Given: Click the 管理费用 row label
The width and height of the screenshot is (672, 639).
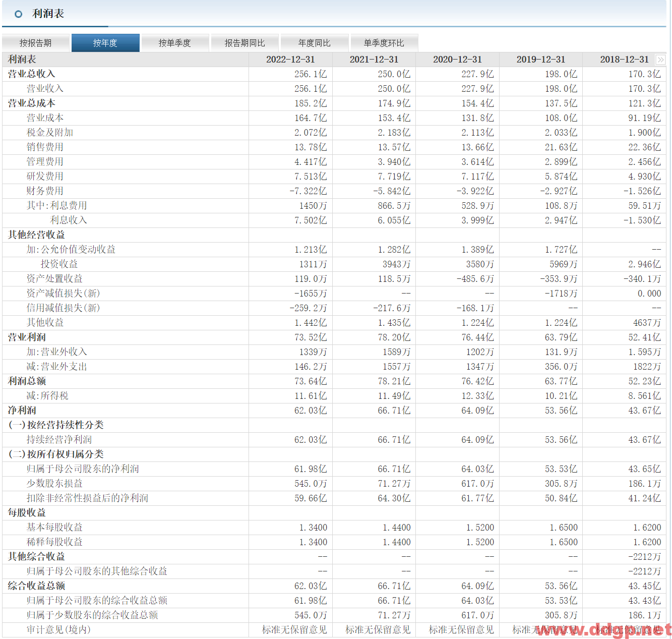Looking at the screenshot, I should point(45,162).
